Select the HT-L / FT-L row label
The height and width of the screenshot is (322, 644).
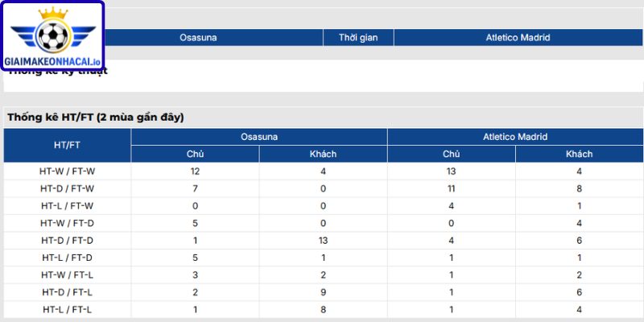(x=67, y=309)
